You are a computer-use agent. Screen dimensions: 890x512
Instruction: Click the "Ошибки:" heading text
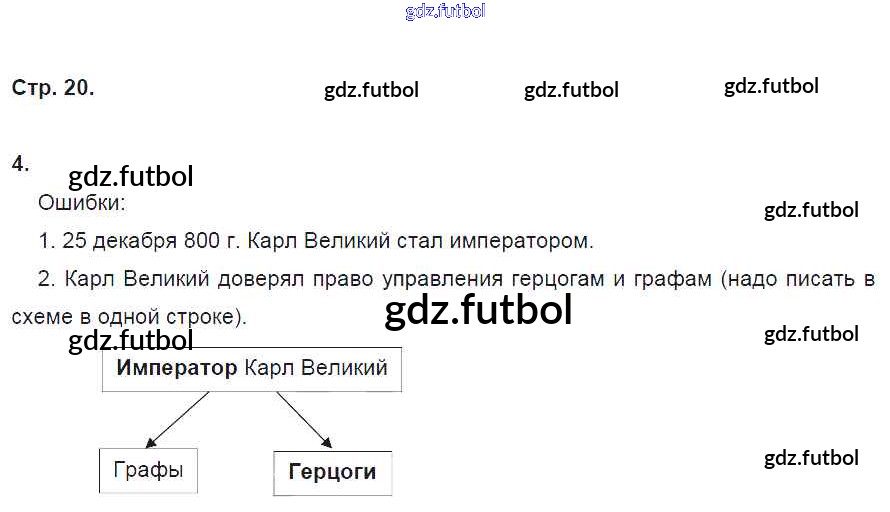[x=82, y=204]
